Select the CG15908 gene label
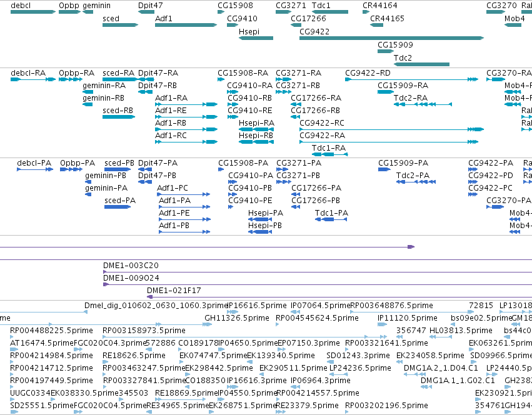This screenshot has height=415, width=532. coord(235,6)
